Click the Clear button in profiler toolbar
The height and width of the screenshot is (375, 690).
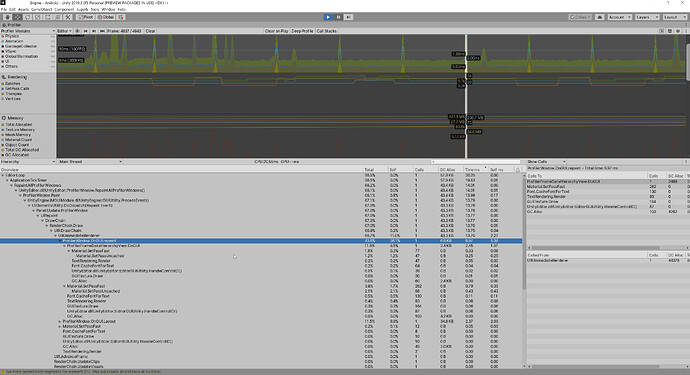tap(150, 31)
